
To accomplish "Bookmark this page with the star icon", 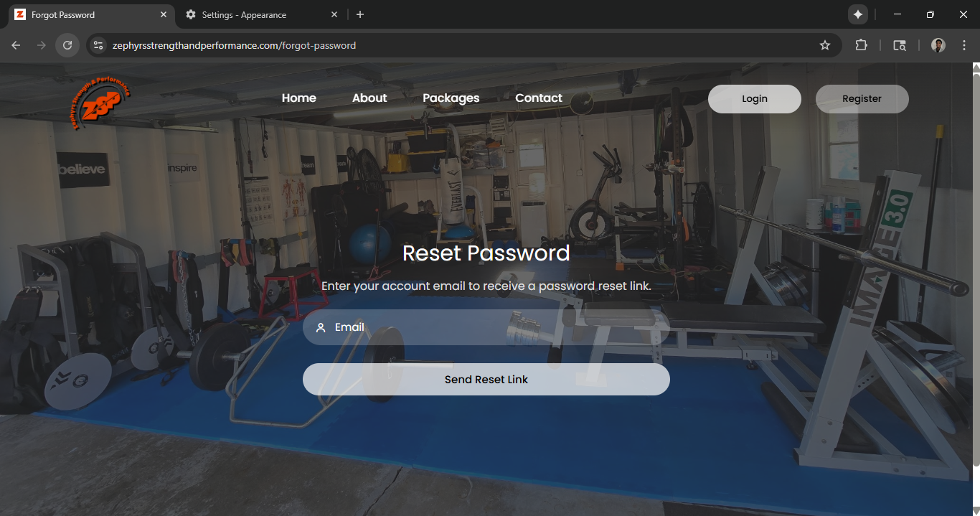I will 824,44.
